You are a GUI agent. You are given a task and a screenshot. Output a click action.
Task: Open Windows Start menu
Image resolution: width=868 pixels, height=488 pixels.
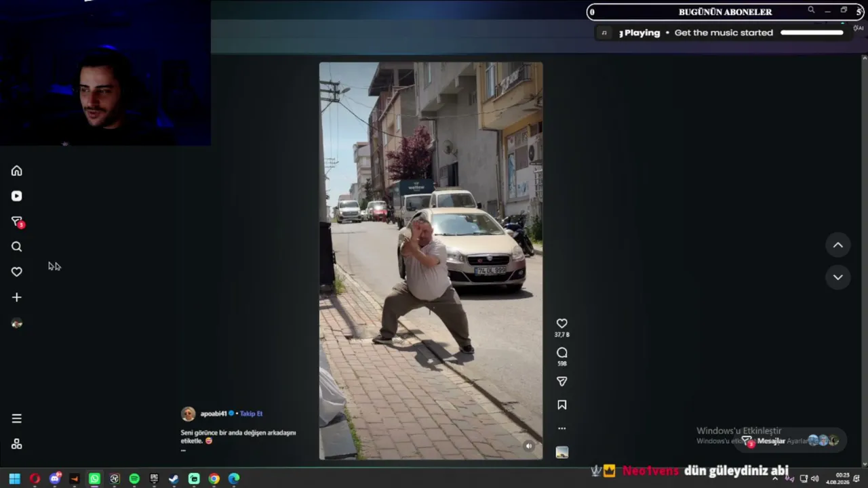click(14, 479)
